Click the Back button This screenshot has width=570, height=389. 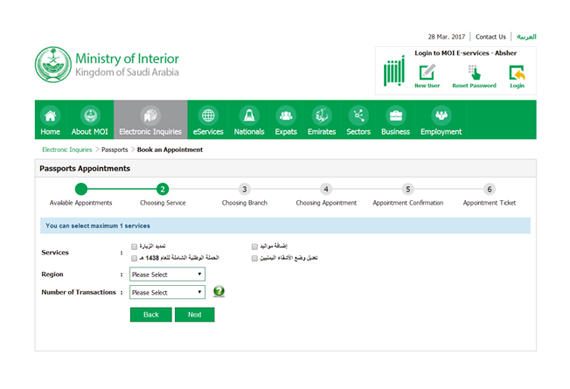tap(151, 314)
